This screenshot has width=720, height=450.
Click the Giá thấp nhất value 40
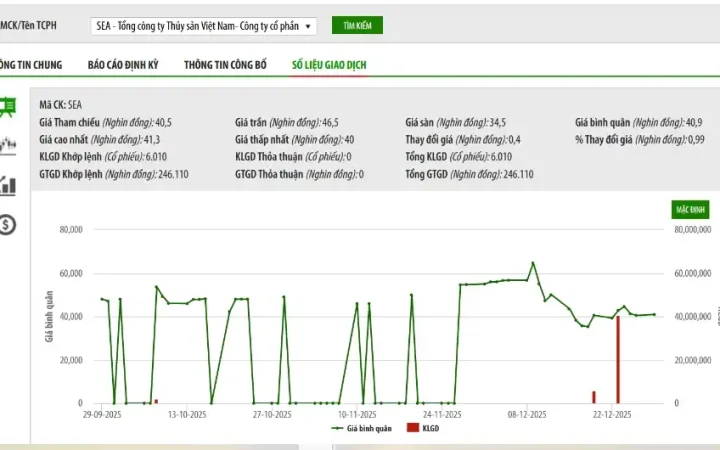[349, 140]
